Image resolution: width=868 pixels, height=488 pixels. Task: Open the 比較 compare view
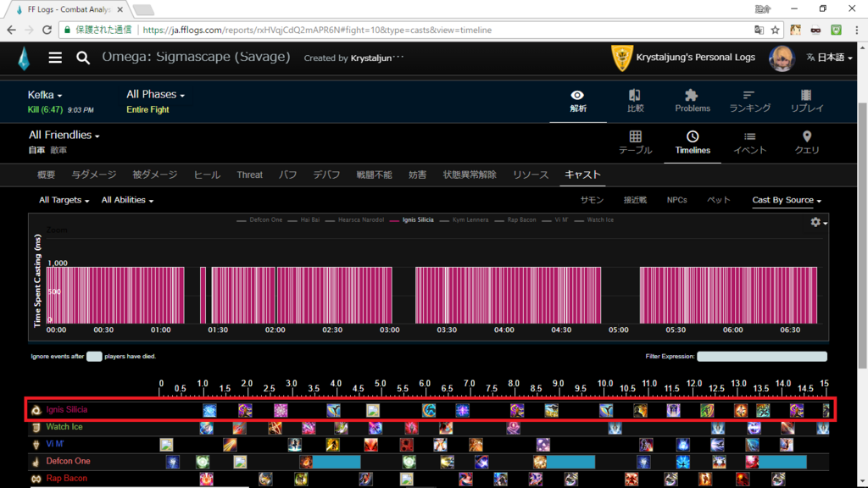(x=635, y=102)
